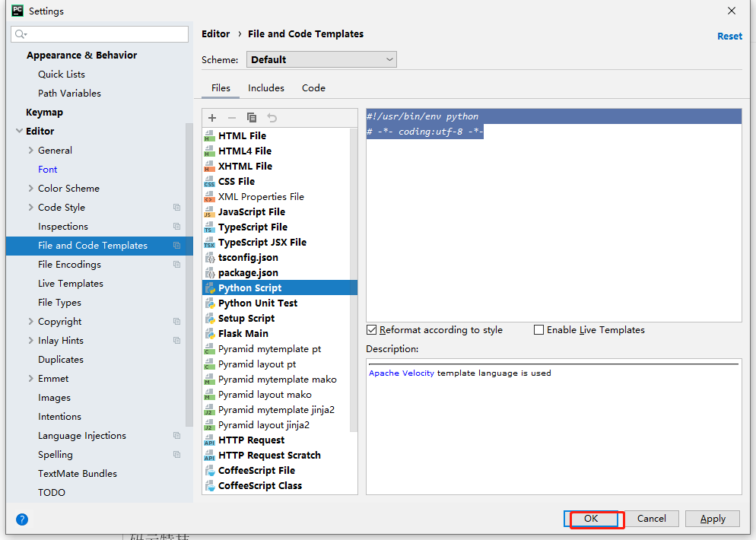The image size is (756, 540).
Task: Expand the Emmet node
Action: click(31, 379)
